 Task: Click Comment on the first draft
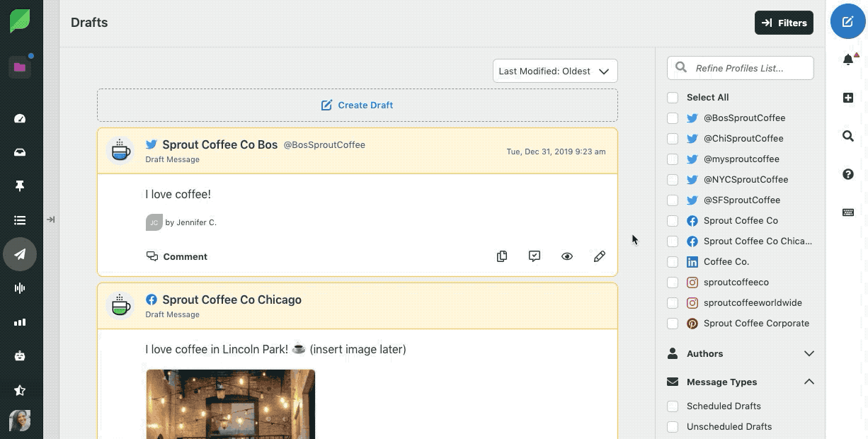pos(177,256)
